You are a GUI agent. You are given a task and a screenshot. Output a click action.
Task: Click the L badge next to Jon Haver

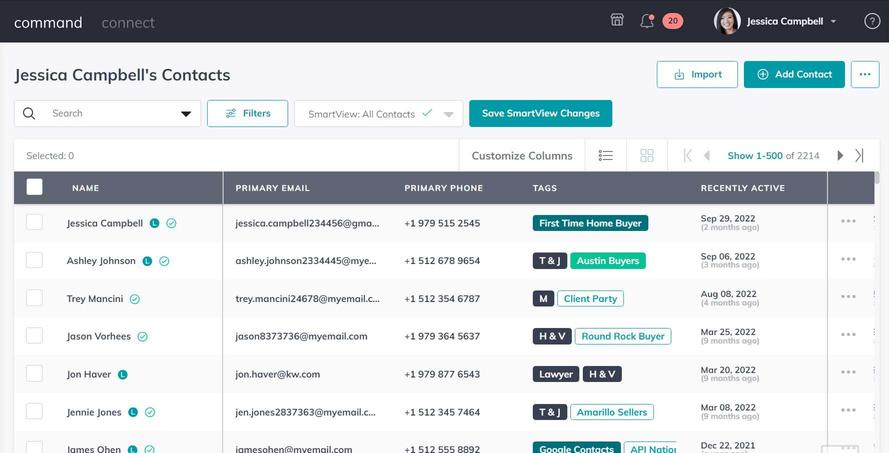122,374
